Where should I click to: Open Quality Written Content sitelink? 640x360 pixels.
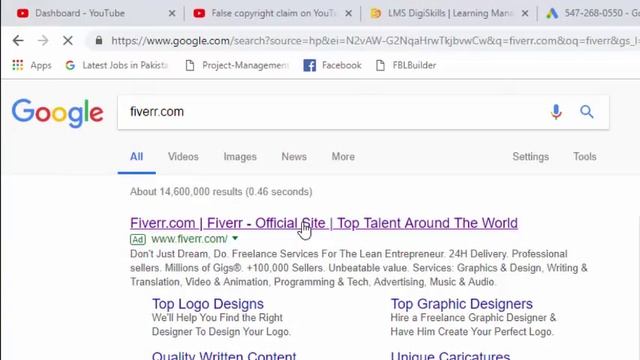click(224, 355)
